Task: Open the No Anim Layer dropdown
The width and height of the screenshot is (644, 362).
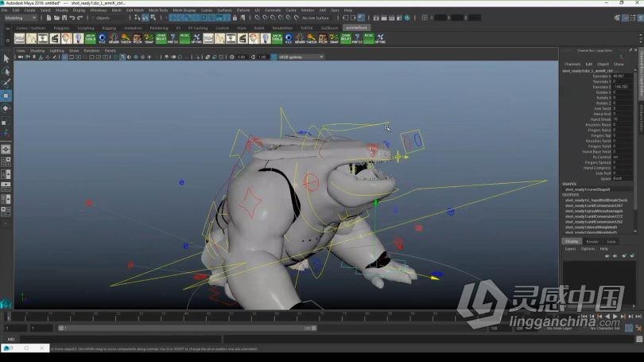Action: (x=559, y=329)
